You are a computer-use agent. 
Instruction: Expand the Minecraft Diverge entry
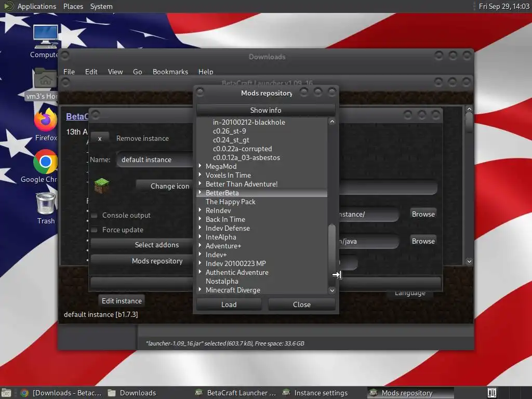pos(200,289)
